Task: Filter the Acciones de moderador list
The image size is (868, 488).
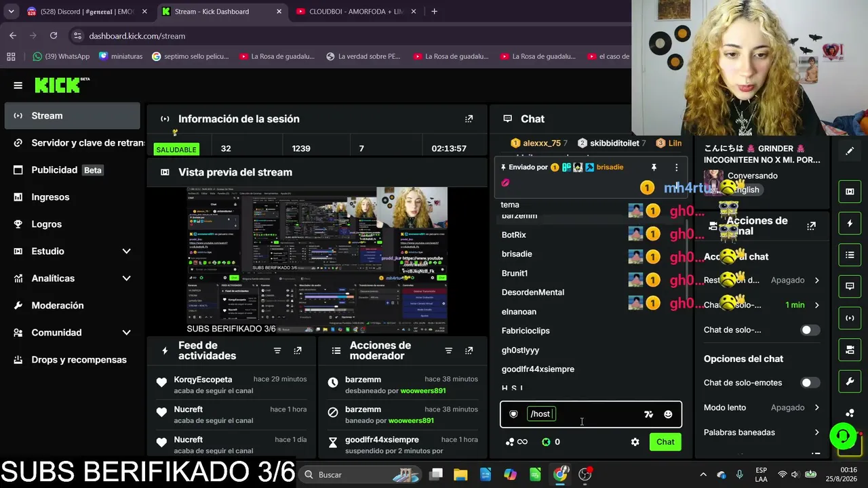Action: 448,350
